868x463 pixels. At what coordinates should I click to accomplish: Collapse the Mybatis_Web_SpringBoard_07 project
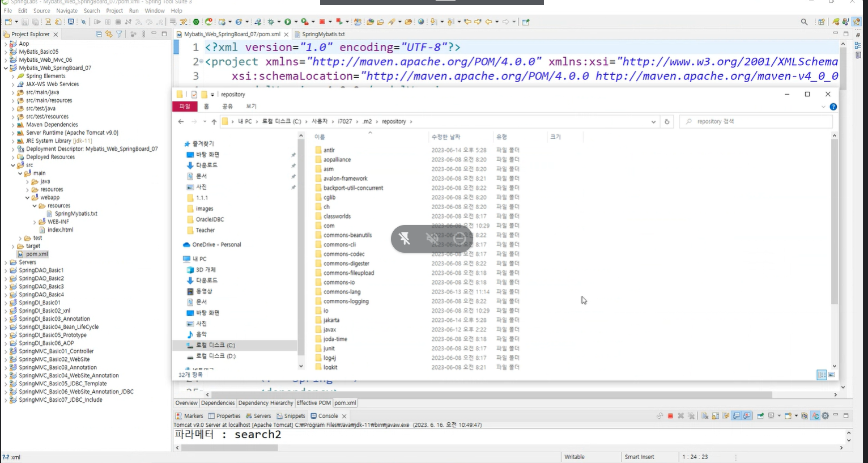tap(6, 68)
